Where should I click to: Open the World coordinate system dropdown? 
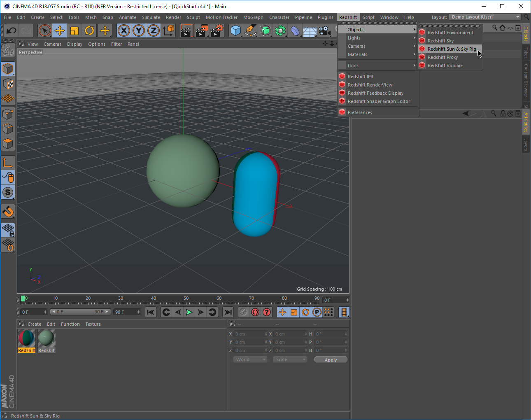(x=250, y=359)
